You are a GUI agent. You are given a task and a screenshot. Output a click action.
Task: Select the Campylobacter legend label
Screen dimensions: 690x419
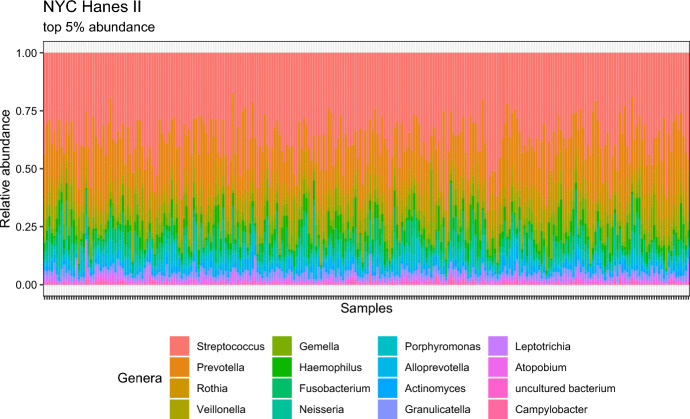(551, 409)
